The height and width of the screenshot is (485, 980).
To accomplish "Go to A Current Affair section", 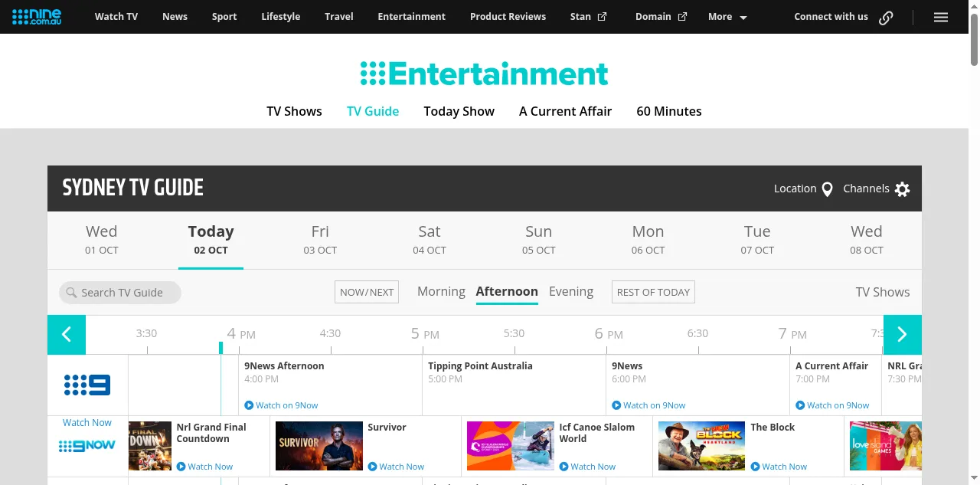I will 565,111.
